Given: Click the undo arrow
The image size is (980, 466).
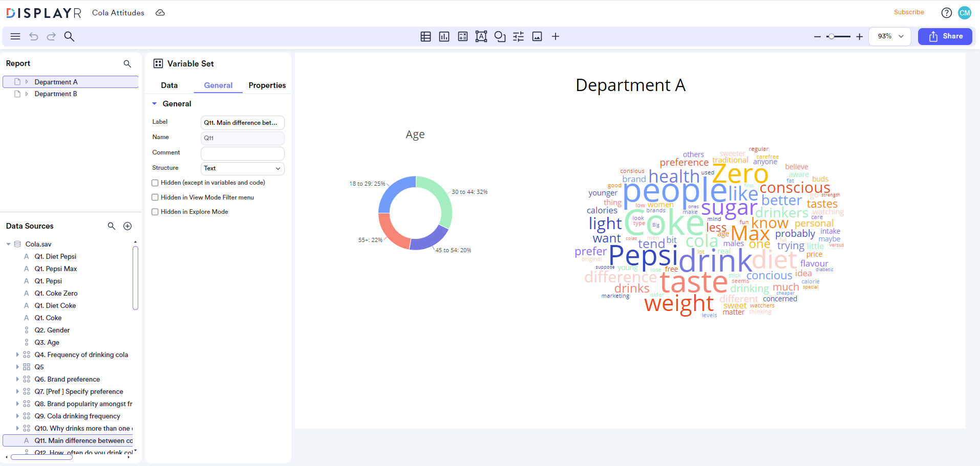Looking at the screenshot, I should tap(34, 36).
